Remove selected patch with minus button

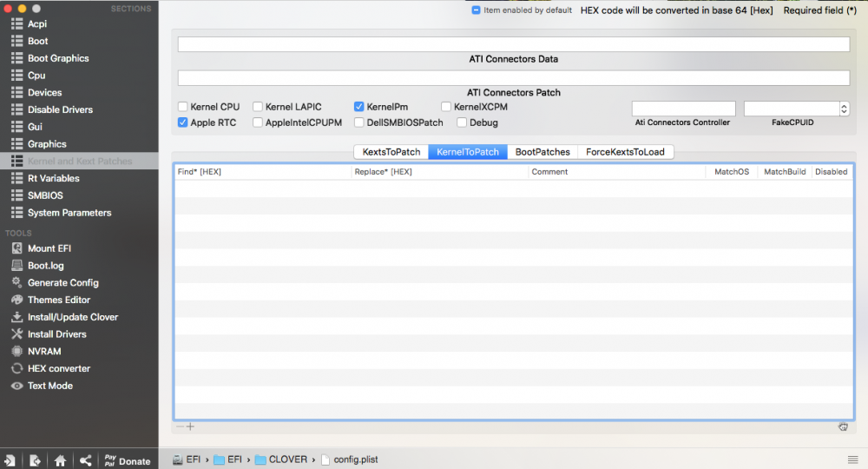point(180,426)
